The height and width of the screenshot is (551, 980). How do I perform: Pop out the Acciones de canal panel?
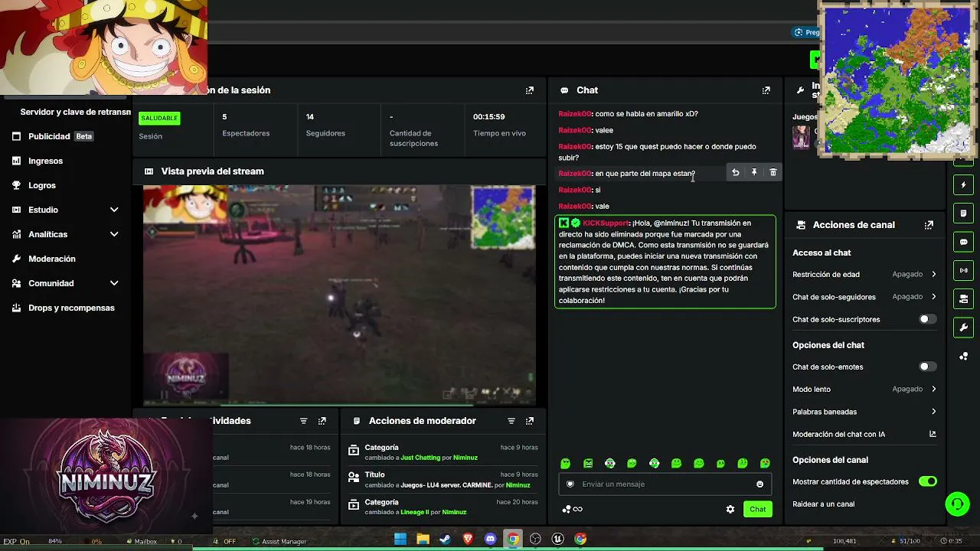[929, 225]
